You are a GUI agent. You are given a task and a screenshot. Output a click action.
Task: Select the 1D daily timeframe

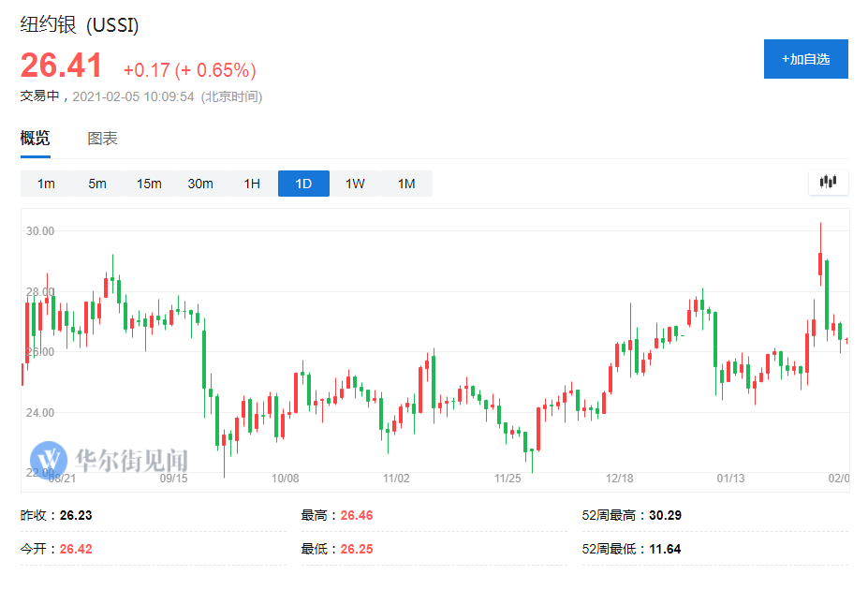(303, 184)
